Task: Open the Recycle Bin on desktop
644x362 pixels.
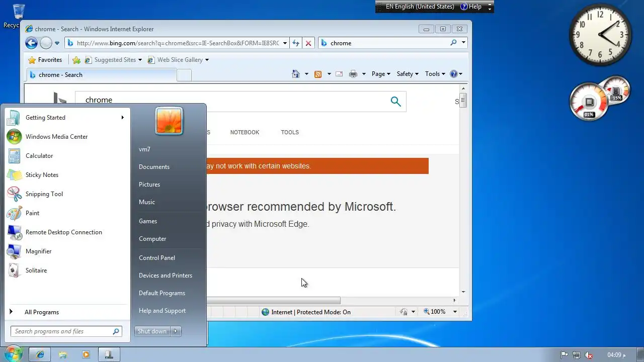Action: click(19, 15)
